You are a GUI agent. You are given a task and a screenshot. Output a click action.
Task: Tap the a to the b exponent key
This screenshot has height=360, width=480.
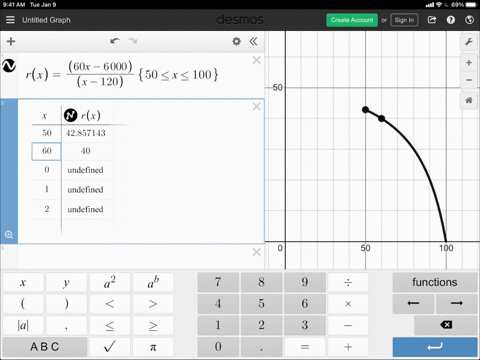153,283
